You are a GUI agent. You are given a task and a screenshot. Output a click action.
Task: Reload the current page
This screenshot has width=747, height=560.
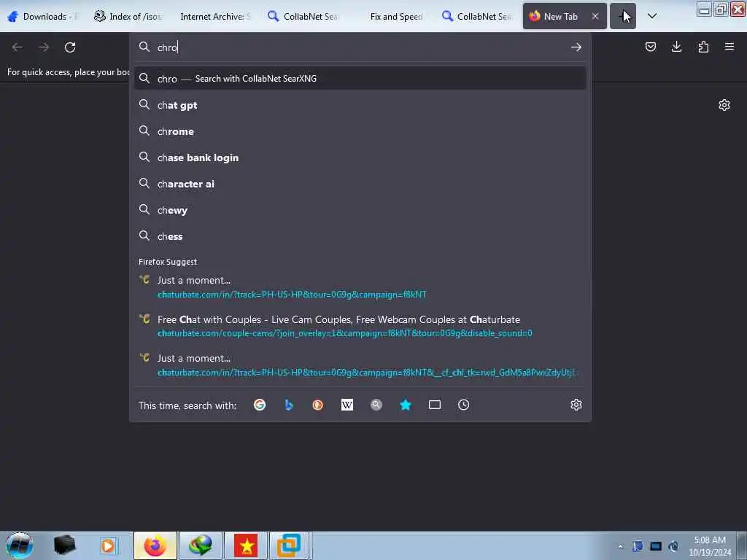(70, 47)
